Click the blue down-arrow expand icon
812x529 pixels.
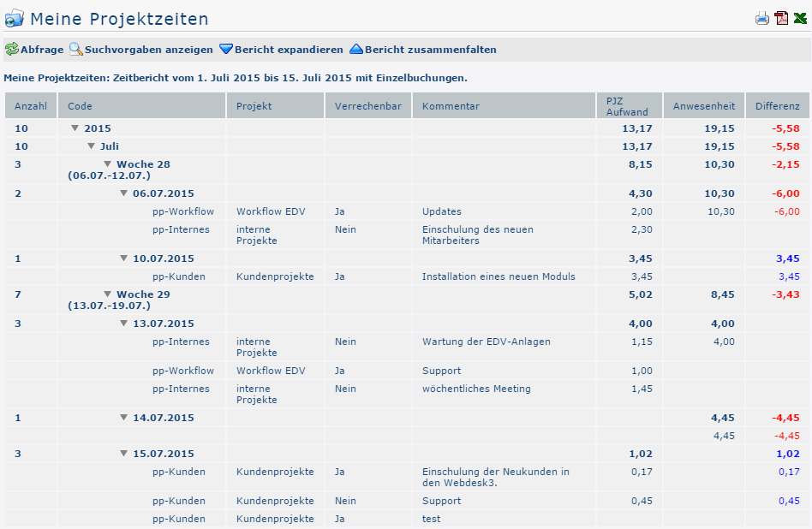226,50
